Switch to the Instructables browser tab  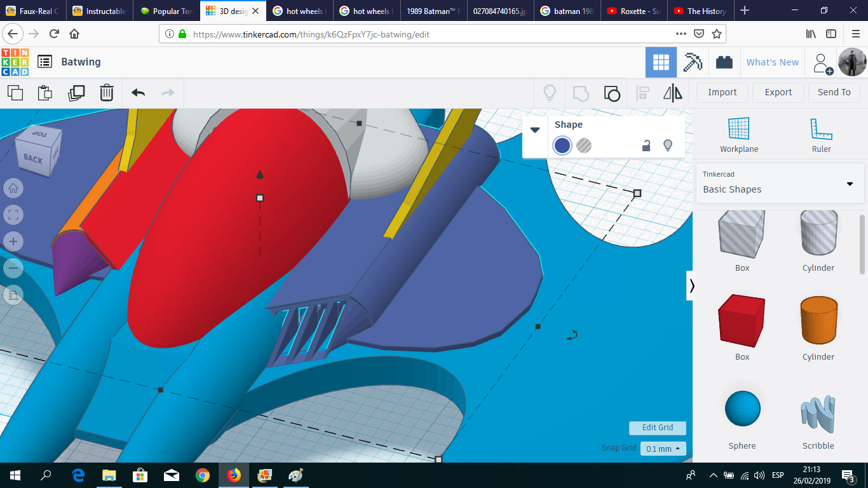tap(99, 11)
